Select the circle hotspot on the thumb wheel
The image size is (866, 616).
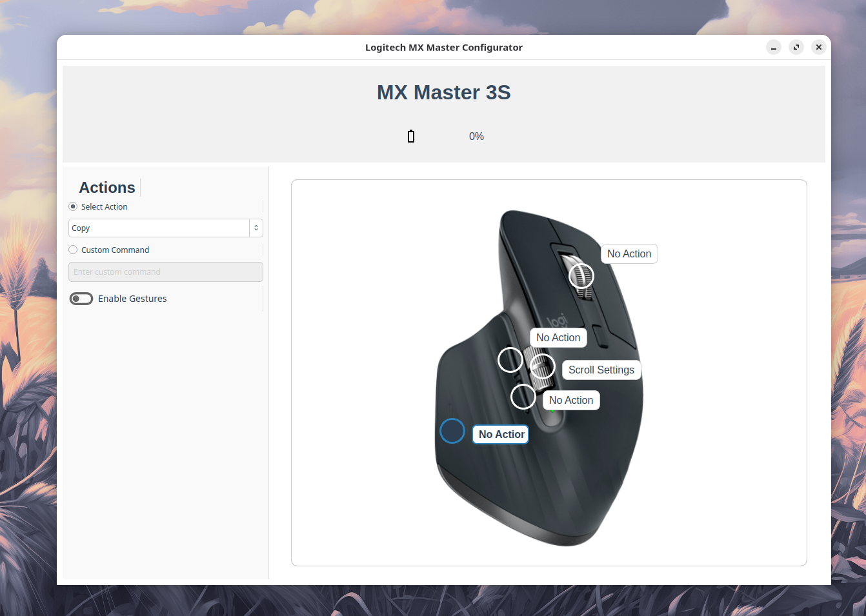(543, 366)
